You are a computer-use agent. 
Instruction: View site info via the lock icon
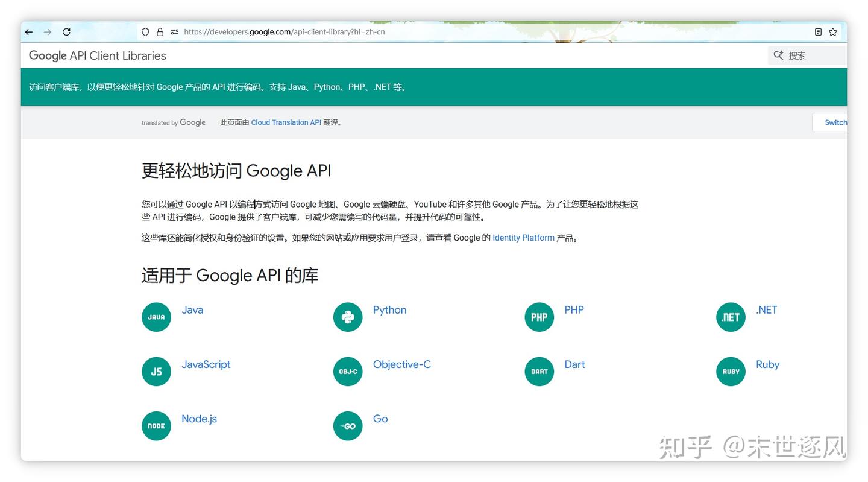[x=160, y=31]
